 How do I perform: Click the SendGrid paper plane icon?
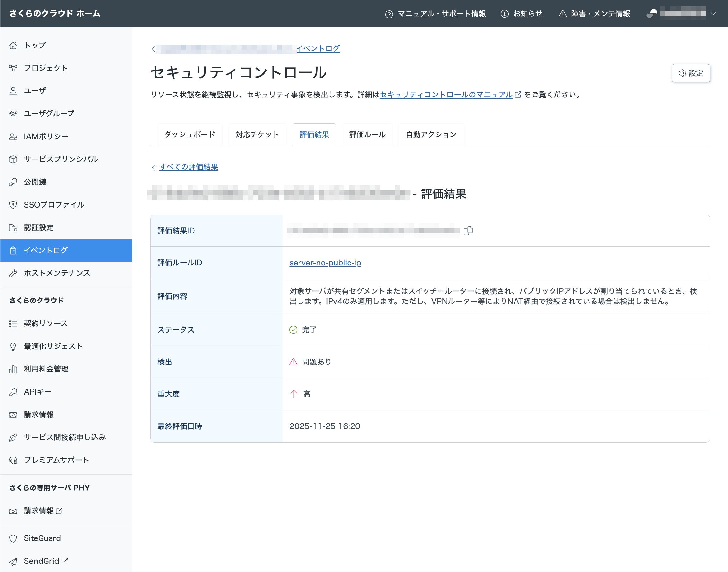click(13, 561)
